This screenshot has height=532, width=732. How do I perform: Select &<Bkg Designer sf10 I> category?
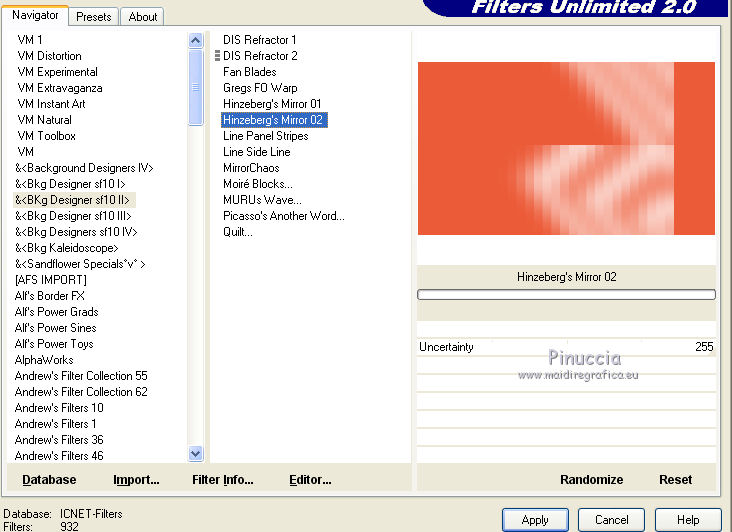[70, 184]
